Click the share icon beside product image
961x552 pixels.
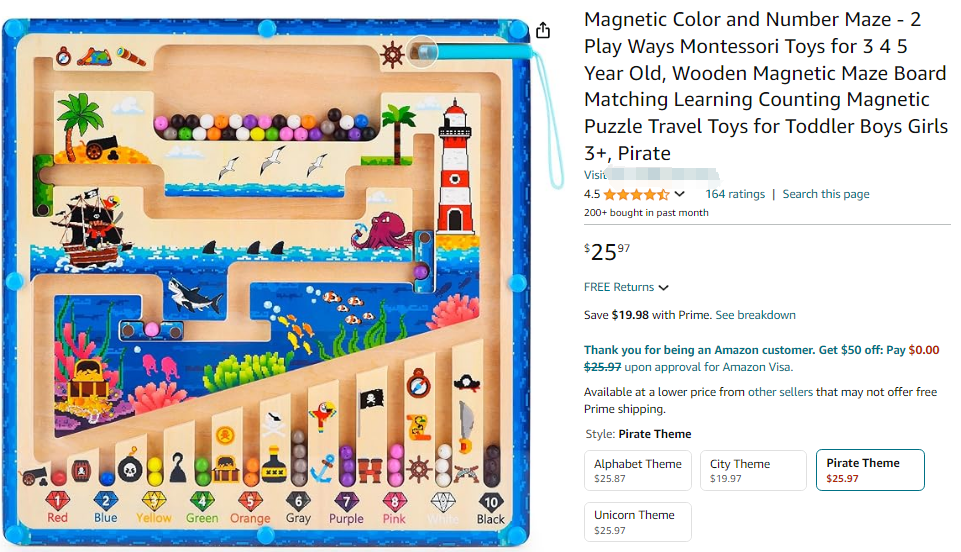(542, 30)
